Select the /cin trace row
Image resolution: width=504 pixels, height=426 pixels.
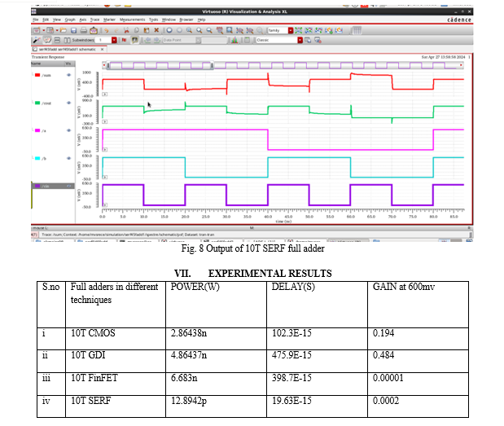(x=53, y=187)
